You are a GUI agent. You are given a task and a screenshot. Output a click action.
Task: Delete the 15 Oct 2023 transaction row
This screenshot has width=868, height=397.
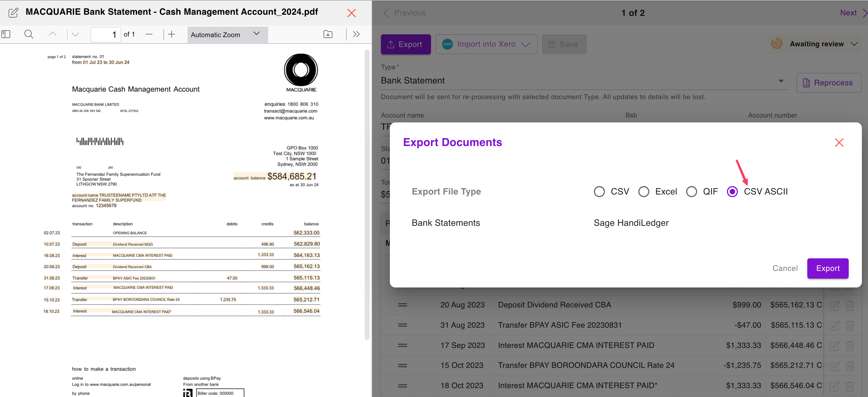[850, 366]
